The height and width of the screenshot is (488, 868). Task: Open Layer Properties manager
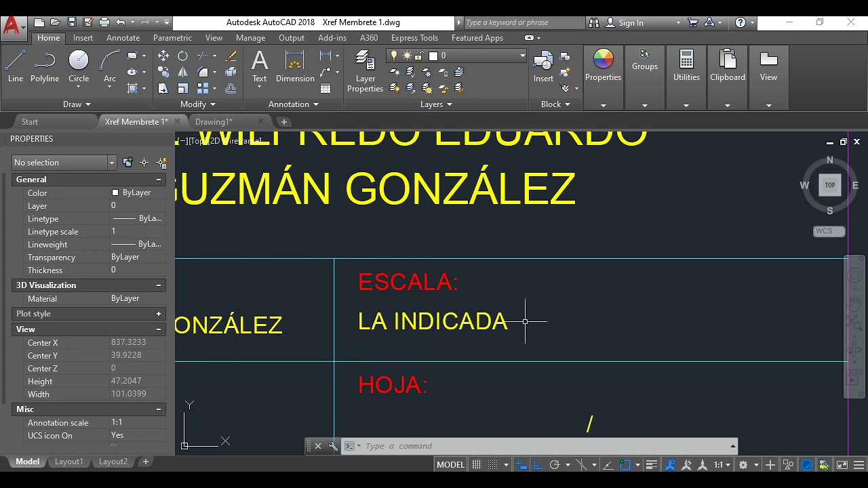click(x=365, y=72)
